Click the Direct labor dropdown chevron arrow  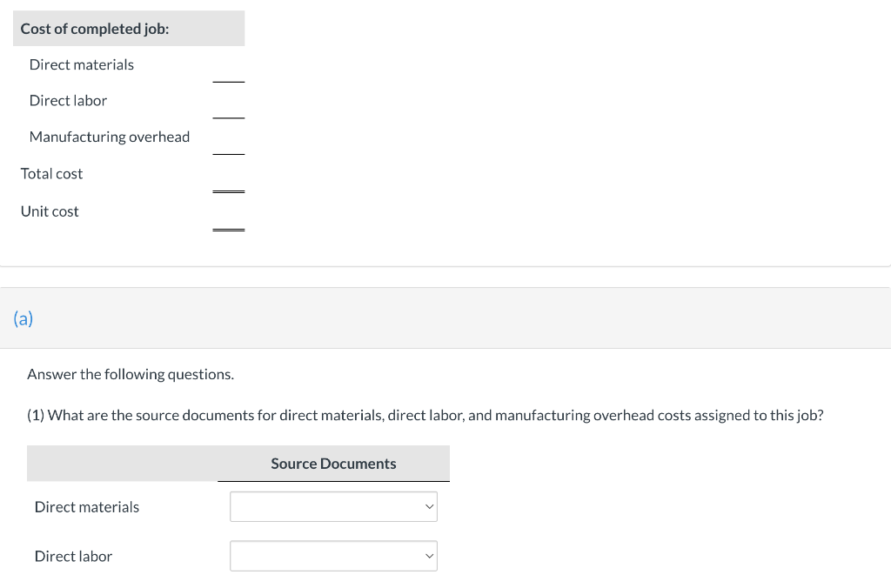428,556
